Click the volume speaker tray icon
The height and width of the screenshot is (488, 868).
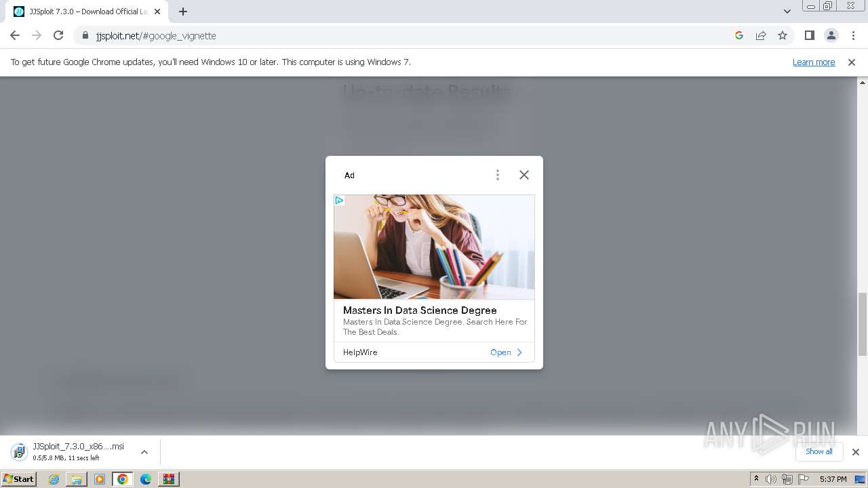coord(771,479)
